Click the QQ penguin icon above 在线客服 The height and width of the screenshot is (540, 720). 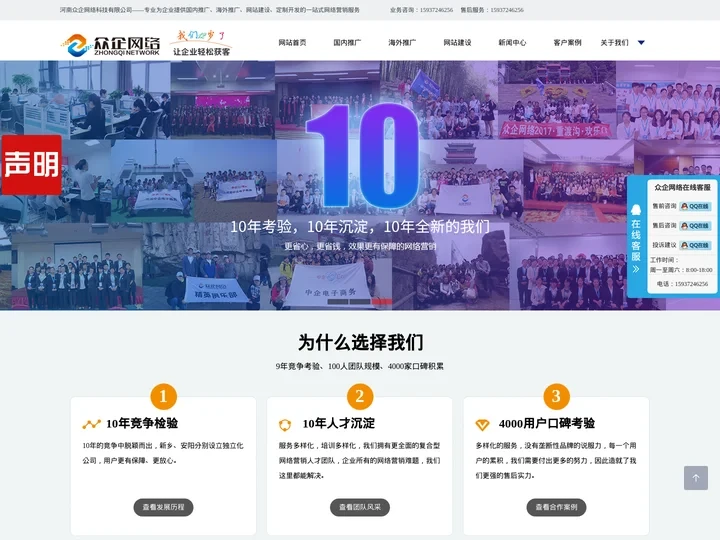[x=636, y=210]
